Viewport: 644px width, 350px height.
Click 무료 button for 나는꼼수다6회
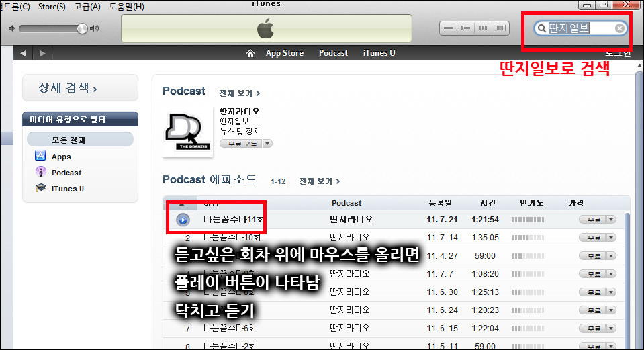pyautogui.click(x=592, y=329)
